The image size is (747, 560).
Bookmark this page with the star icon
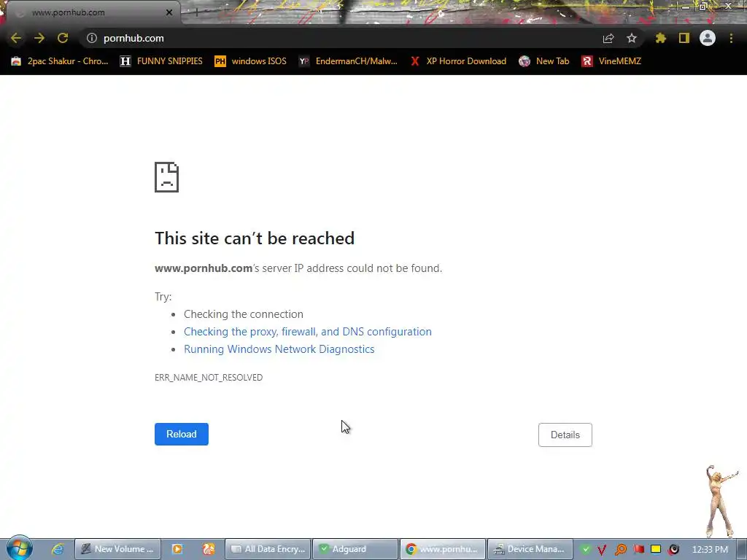[632, 38]
